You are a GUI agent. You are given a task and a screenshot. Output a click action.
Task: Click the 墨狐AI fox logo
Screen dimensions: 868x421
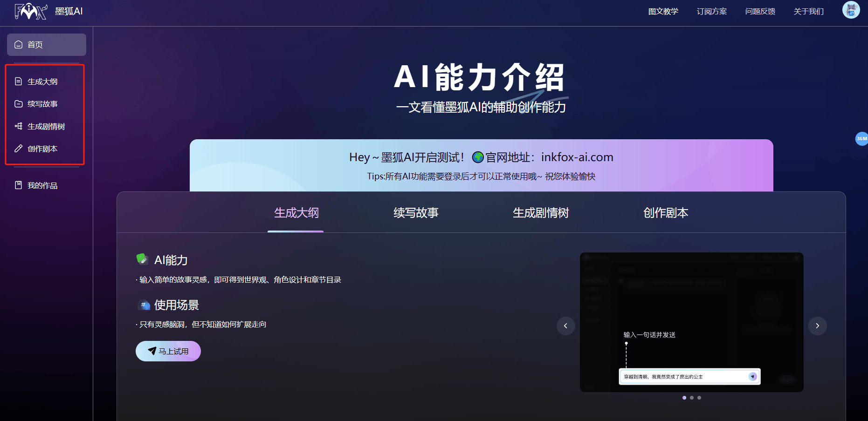pos(31,11)
